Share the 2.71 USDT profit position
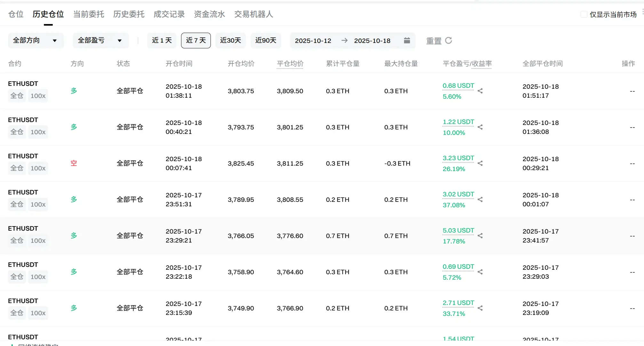This screenshot has width=644, height=346. (x=480, y=308)
